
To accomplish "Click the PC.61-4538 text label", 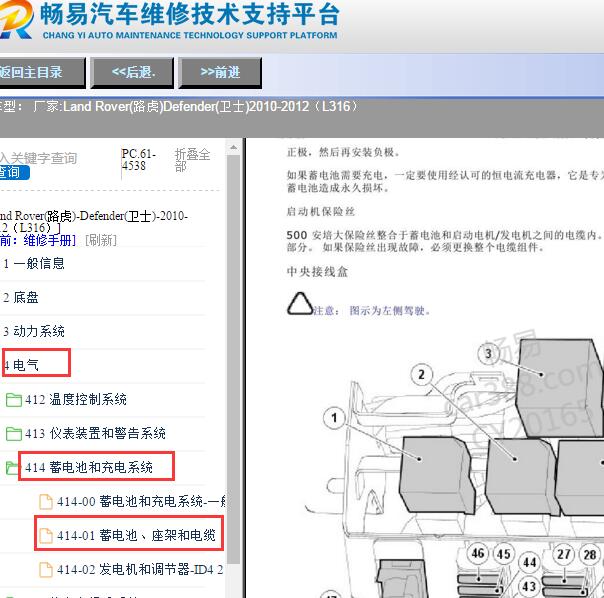I will pyautogui.click(x=139, y=160).
